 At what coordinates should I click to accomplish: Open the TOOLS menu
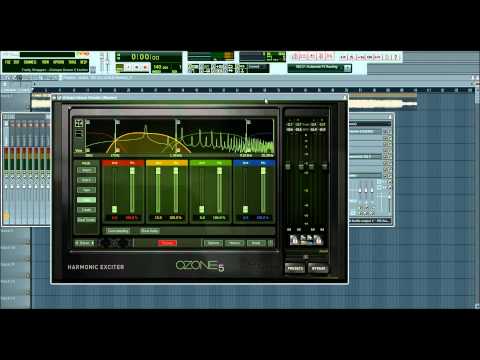click(72, 62)
